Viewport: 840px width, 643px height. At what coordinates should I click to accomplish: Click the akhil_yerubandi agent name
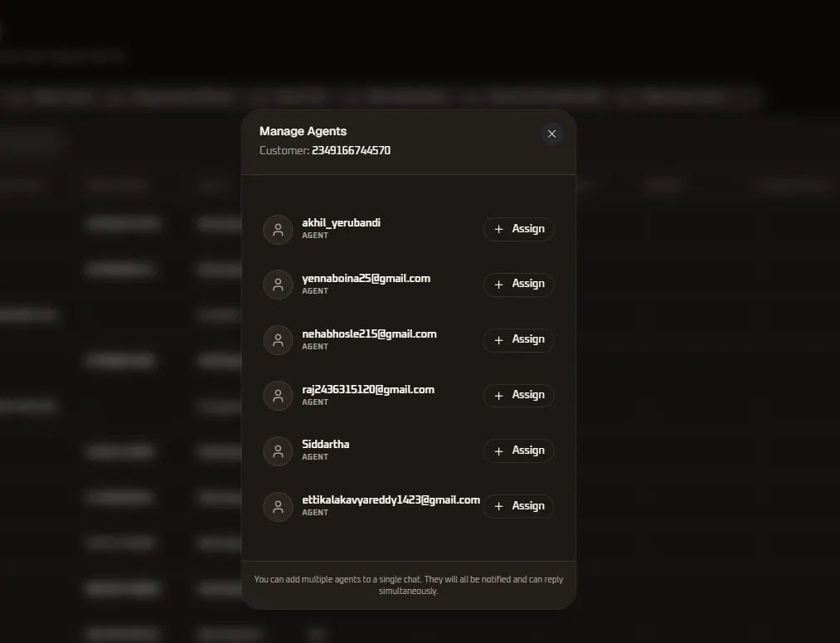point(342,223)
